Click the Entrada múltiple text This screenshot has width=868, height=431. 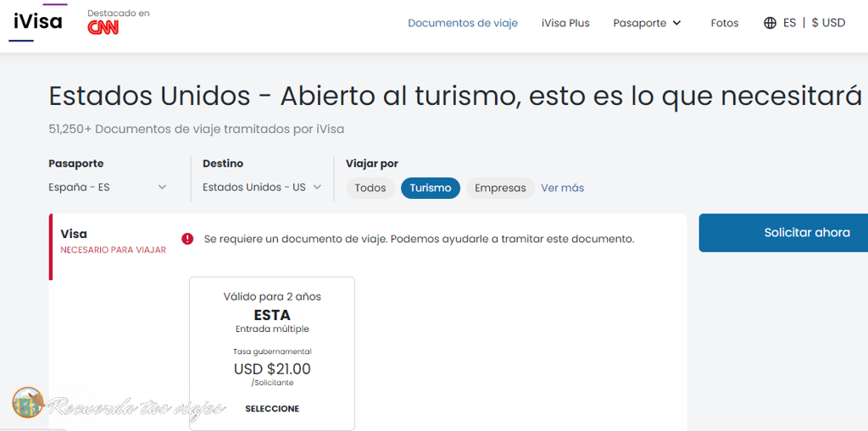(x=272, y=329)
